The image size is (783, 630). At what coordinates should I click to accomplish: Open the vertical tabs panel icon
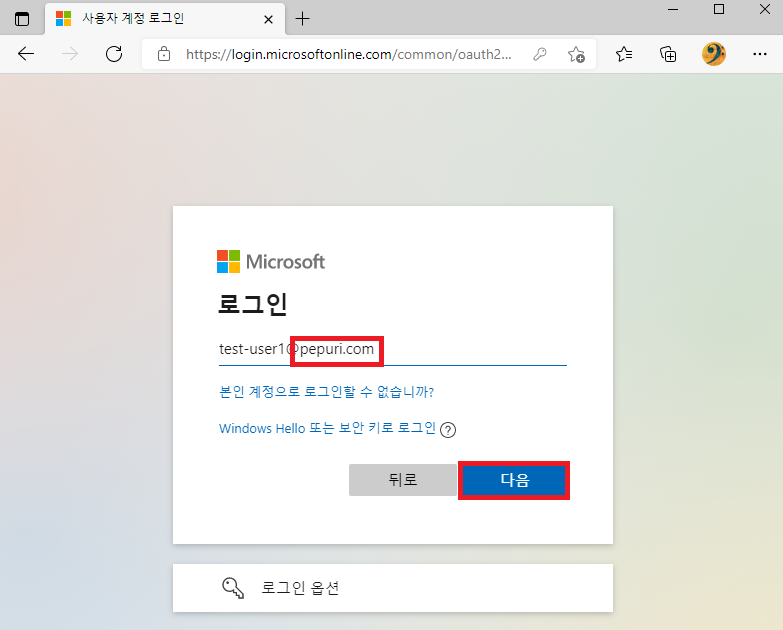(x=22, y=19)
